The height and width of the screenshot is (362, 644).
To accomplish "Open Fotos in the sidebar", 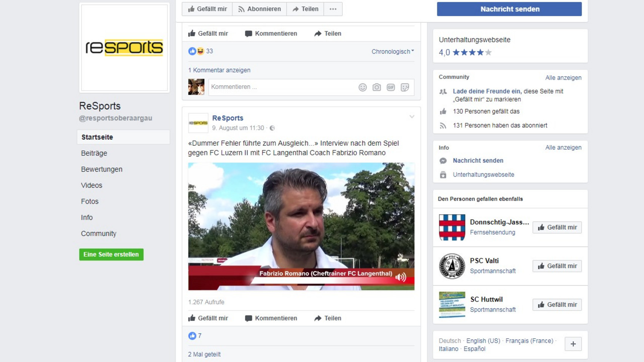I will (89, 201).
